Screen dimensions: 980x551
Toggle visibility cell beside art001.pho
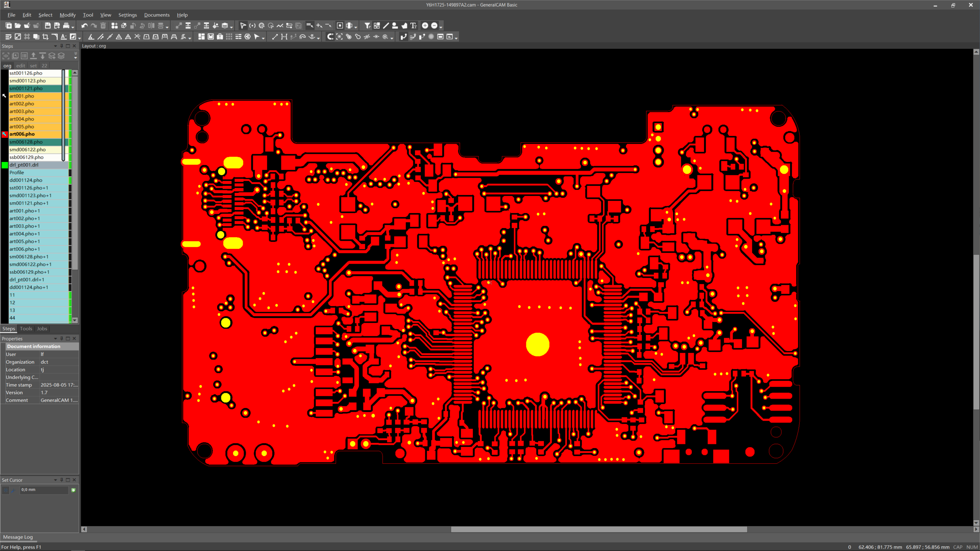5,96
